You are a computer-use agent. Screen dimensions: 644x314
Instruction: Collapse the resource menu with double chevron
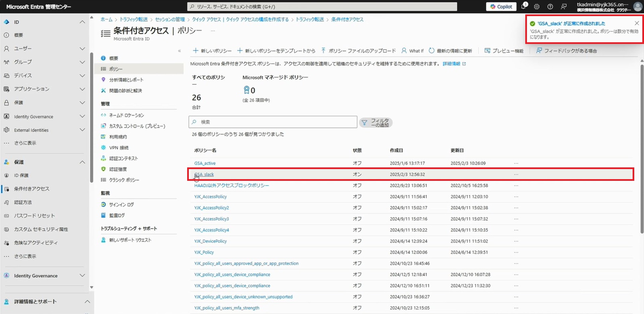(179, 51)
